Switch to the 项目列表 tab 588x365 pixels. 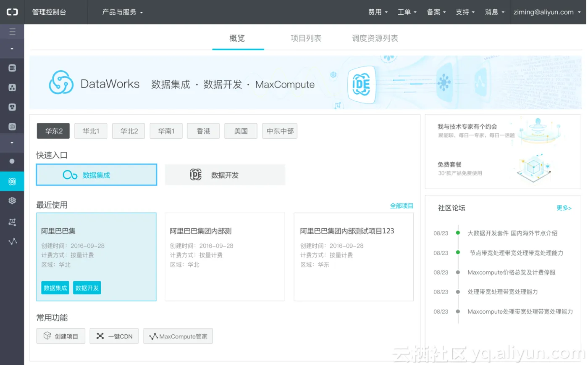pos(306,38)
